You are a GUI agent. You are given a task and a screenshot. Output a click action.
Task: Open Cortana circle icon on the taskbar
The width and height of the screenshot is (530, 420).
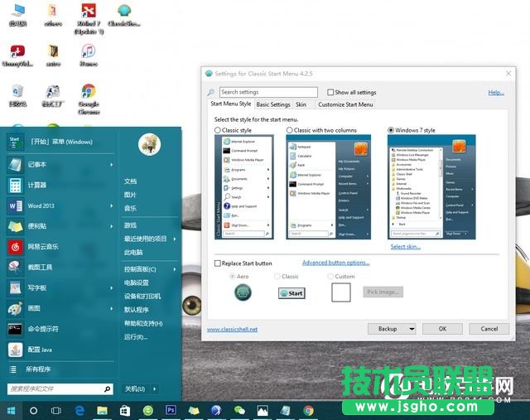click(x=33, y=411)
